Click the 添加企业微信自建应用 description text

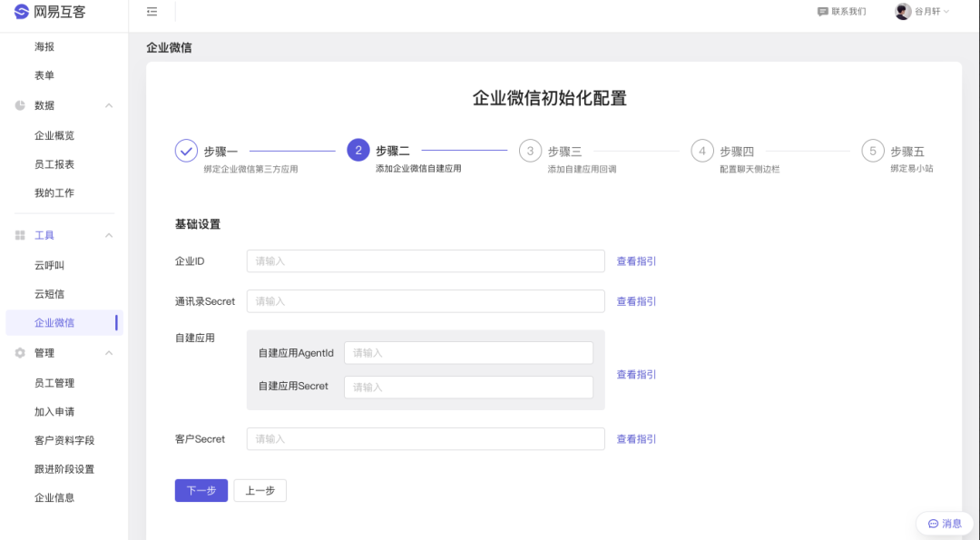pos(418,168)
